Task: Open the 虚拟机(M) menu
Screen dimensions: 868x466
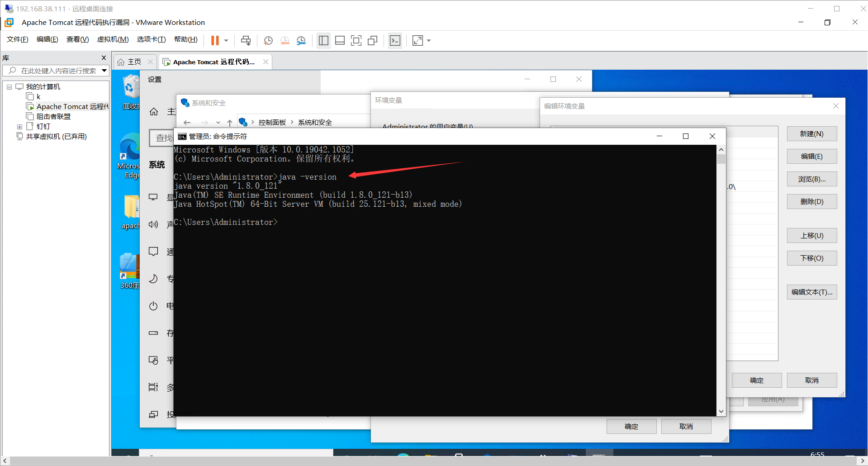Action: pyautogui.click(x=113, y=39)
